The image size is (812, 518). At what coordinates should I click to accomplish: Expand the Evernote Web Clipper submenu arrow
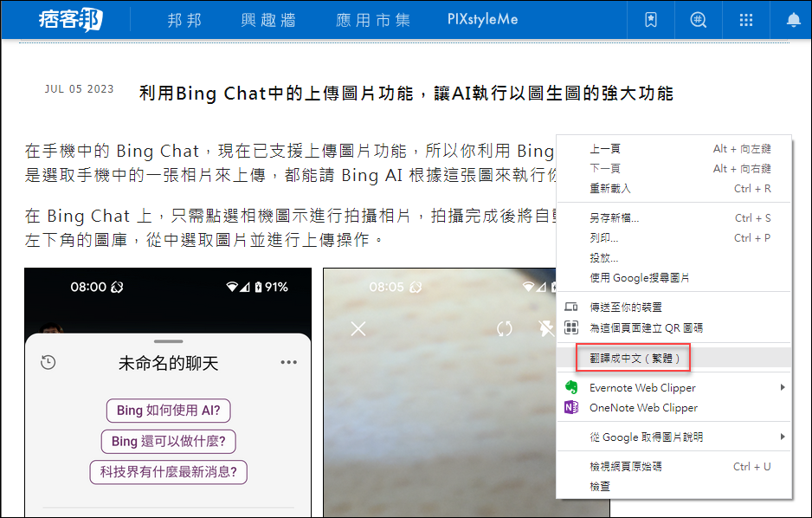(783, 387)
